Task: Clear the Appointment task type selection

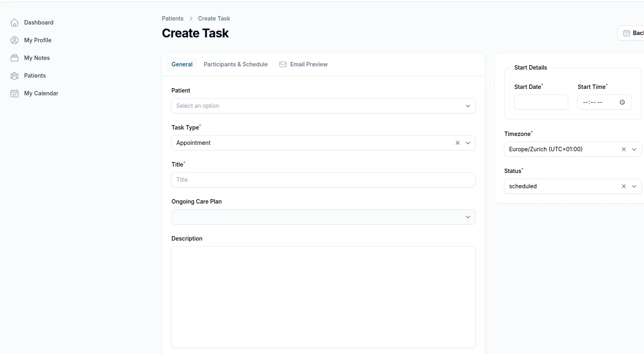Action: (458, 143)
